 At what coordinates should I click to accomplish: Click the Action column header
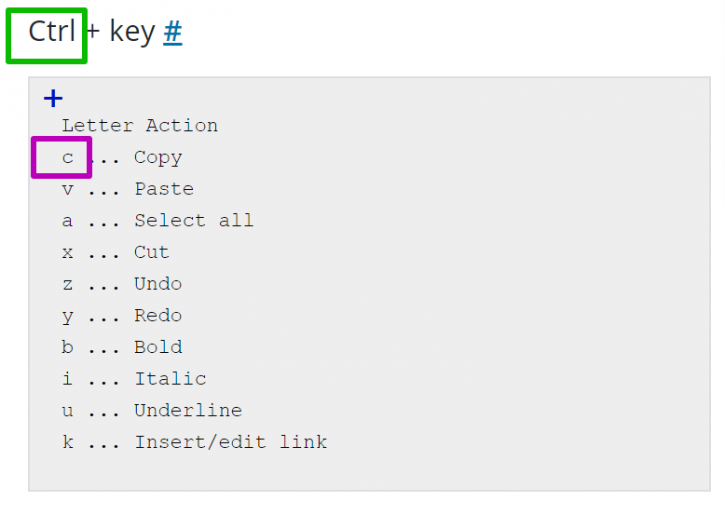tap(182, 125)
